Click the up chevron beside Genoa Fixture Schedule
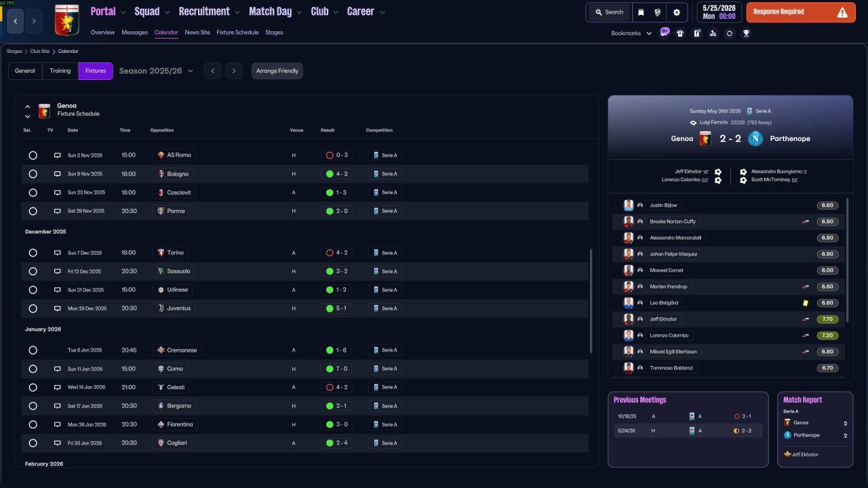Viewport: 868px width, 488px height. (28, 106)
